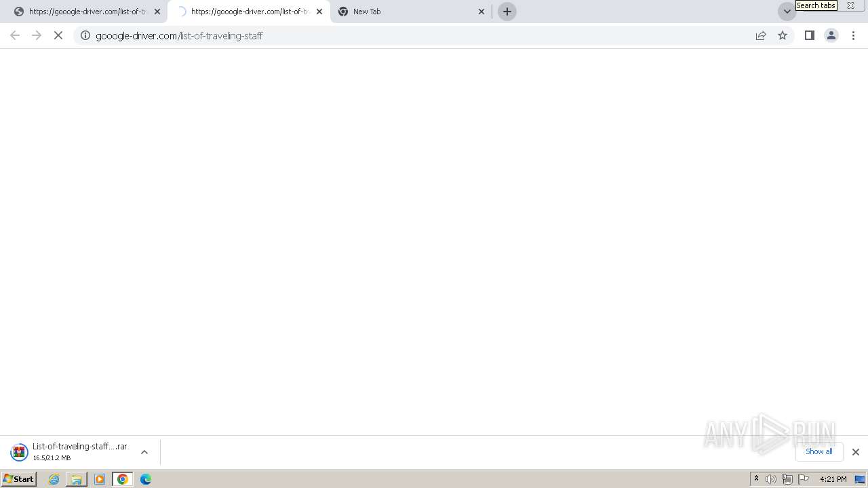Launch Internet Explorer from taskbar
This screenshot has width=868, height=488.
pyautogui.click(x=54, y=479)
